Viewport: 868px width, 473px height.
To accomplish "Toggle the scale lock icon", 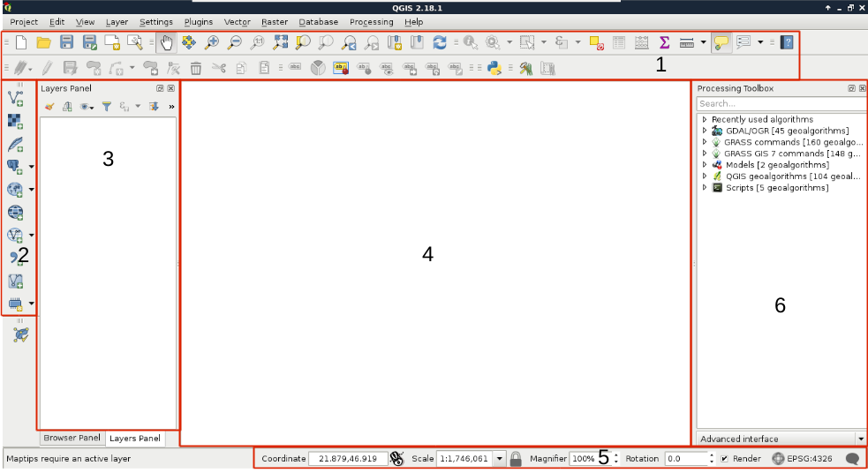I will [516, 459].
